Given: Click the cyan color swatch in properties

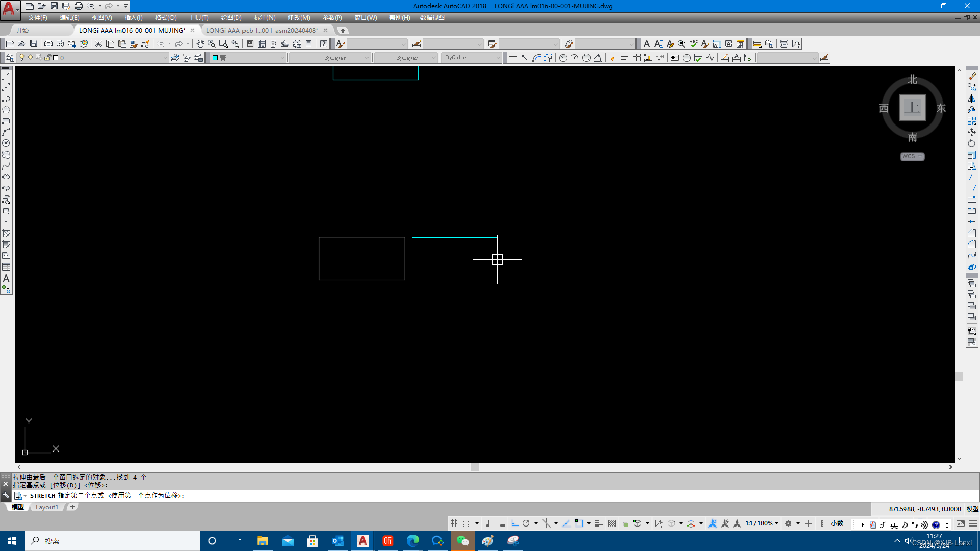Looking at the screenshot, I should pos(216,58).
